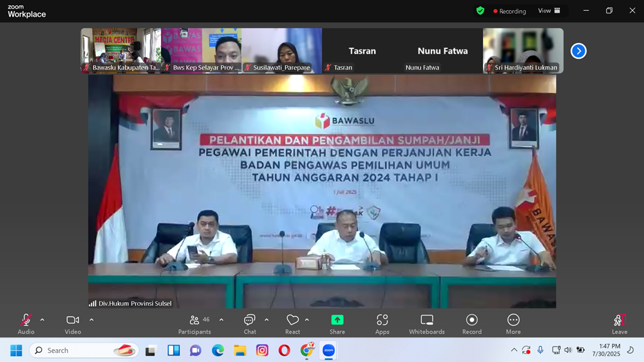This screenshot has height=362, width=644.
Task: Open Whiteboards
Action: pos(427,324)
